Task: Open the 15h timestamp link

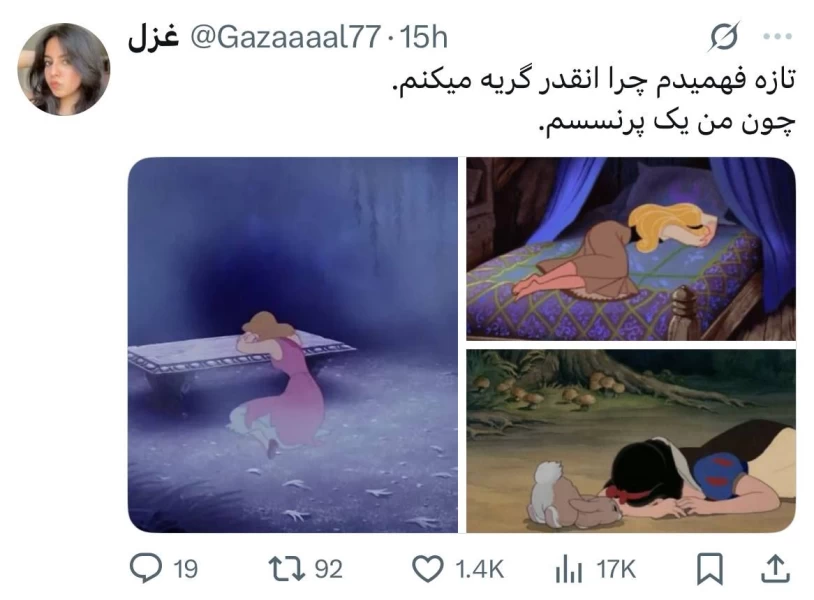Action: pyautogui.click(x=424, y=37)
